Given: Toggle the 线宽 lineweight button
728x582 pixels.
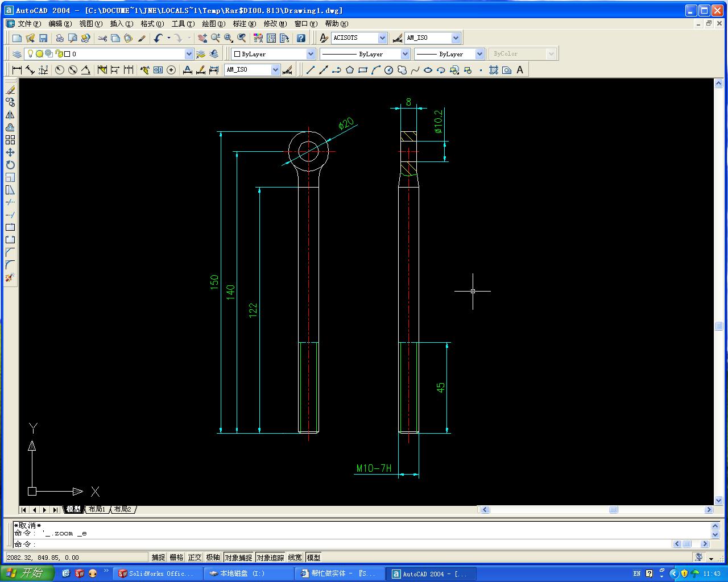Looking at the screenshot, I should 295,558.
